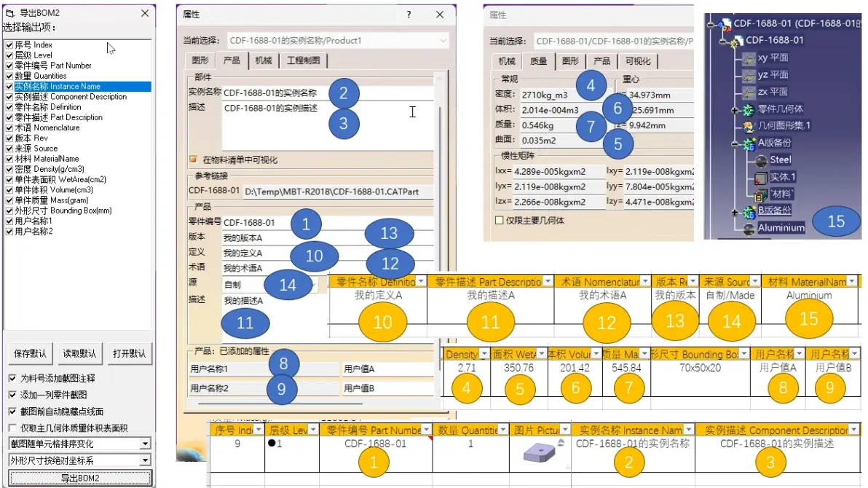Uncheck the 序号 Index output option

coord(9,45)
